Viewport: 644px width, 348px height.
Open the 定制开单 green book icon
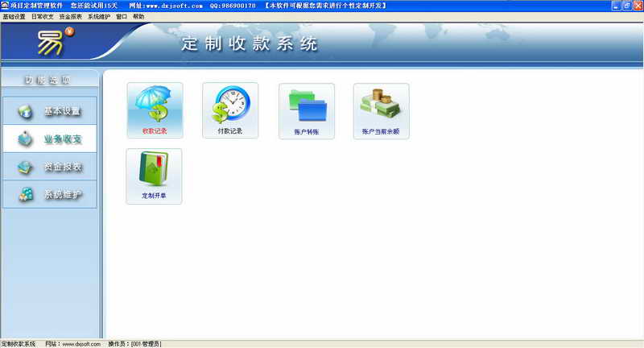click(154, 176)
